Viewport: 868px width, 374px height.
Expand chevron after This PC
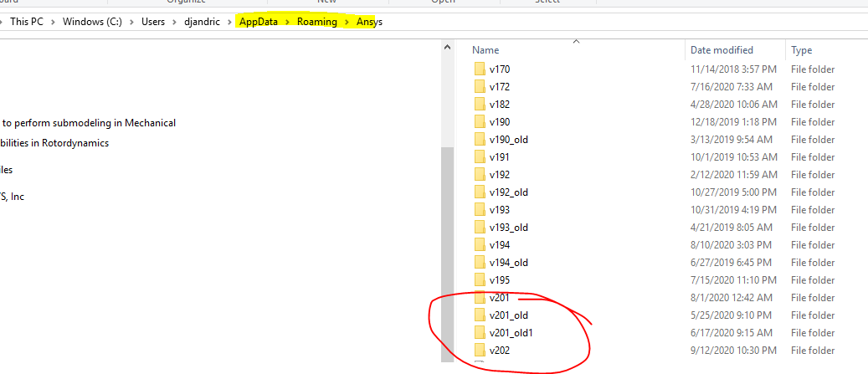point(53,23)
